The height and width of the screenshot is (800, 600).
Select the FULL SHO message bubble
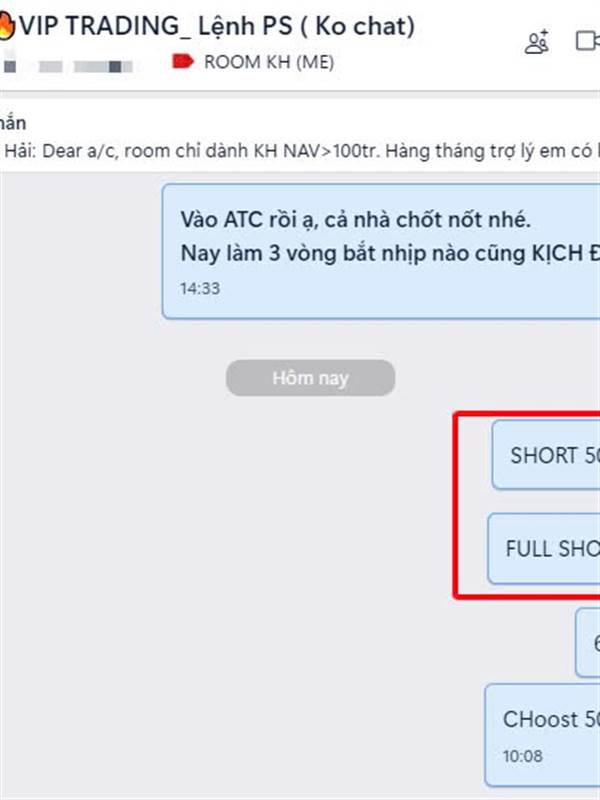click(x=544, y=548)
